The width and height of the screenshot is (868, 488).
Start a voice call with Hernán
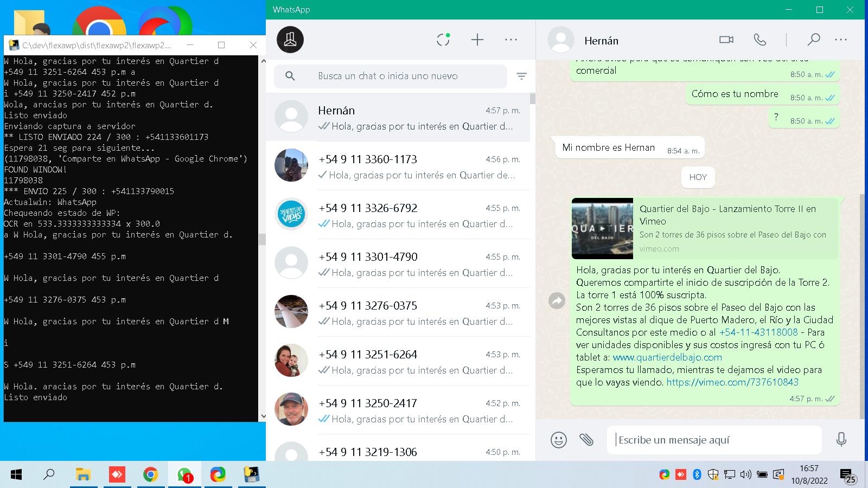click(x=760, y=40)
